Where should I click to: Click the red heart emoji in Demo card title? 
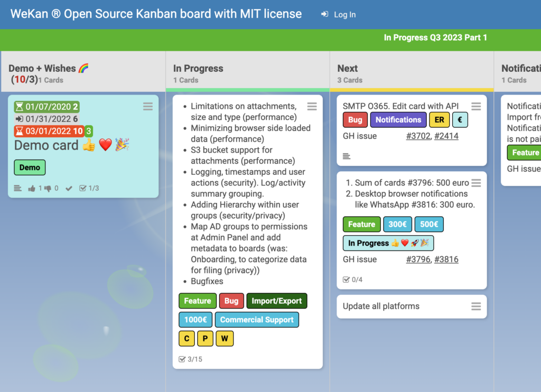pos(106,145)
